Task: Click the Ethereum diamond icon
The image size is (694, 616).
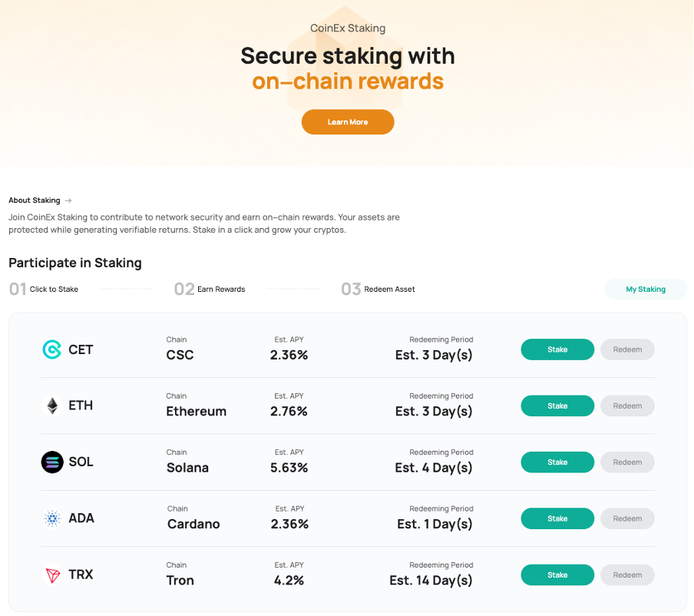Action: pos(52,406)
